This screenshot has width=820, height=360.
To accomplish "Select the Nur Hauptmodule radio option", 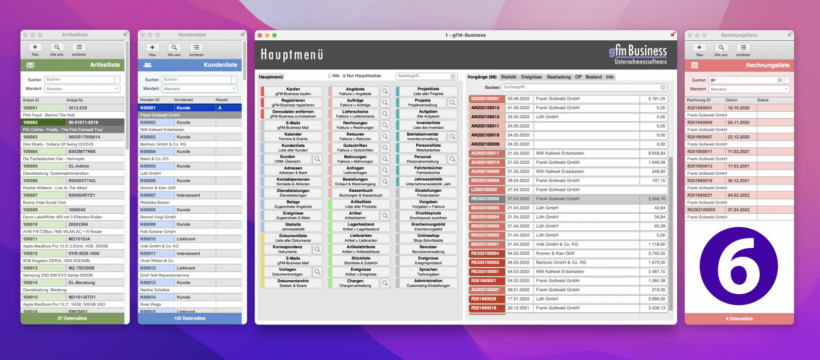I will coord(344,76).
